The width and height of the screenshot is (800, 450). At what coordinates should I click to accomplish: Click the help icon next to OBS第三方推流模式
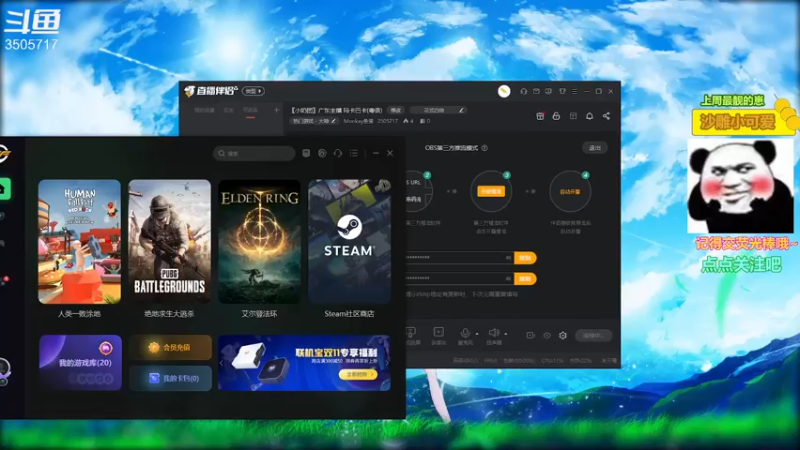pos(485,148)
